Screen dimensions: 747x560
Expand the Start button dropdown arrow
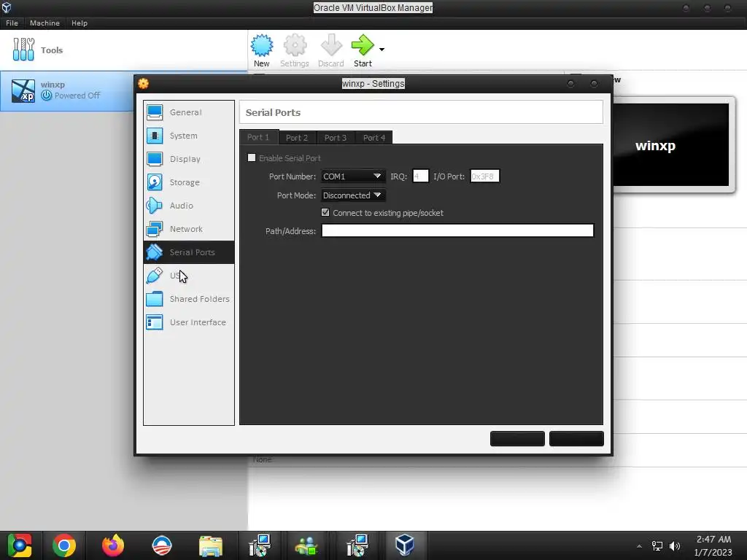[x=382, y=49]
